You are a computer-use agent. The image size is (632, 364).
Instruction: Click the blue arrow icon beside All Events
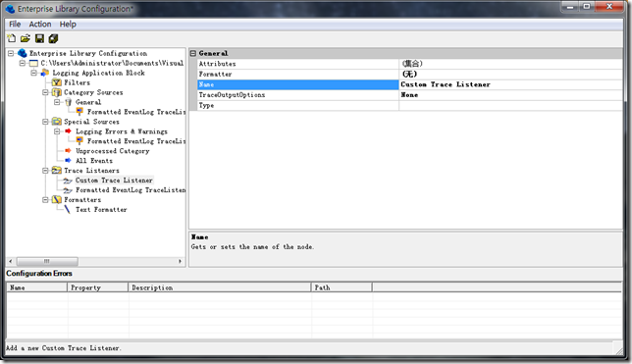pos(68,161)
